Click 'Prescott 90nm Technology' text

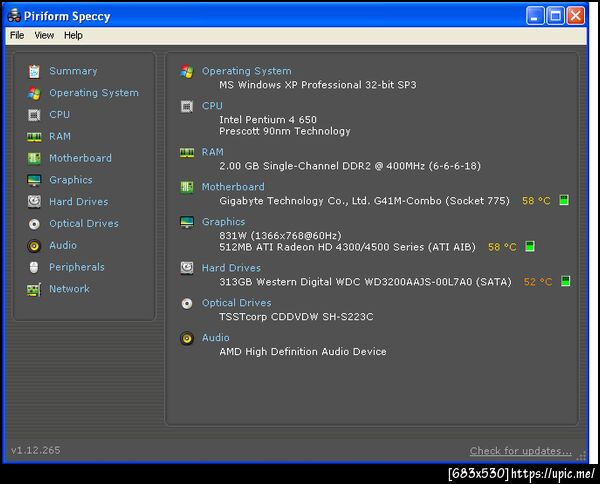point(285,132)
